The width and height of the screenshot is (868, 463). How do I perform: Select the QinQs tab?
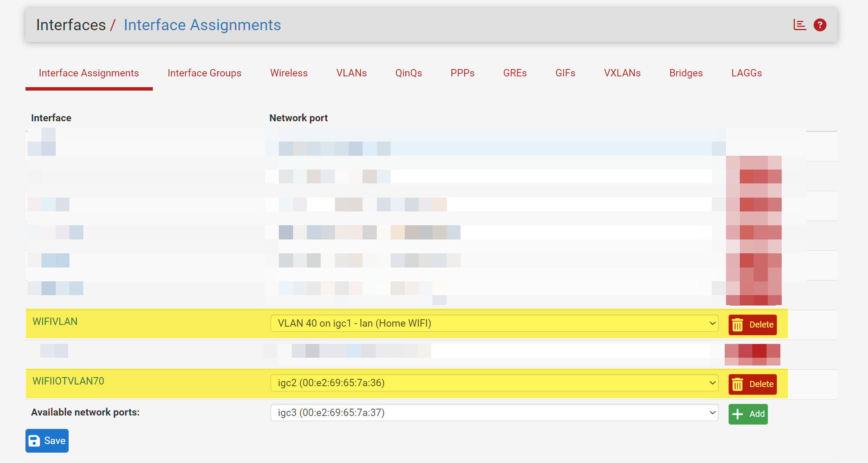pos(408,73)
